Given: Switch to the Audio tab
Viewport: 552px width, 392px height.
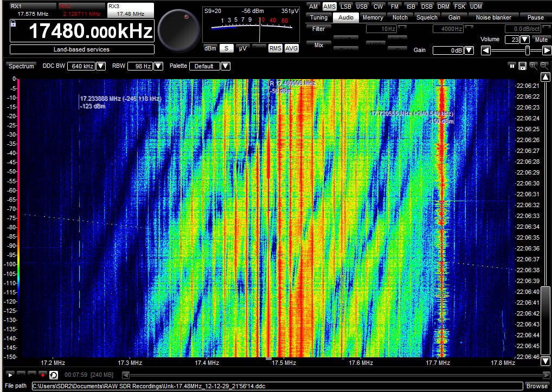Looking at the screenshot, I should pos(346,17).
